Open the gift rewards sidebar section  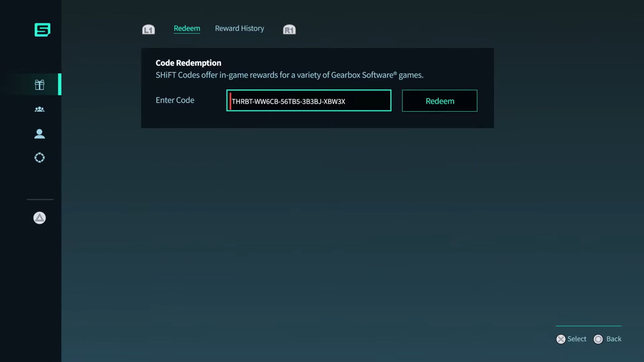(40, 85)
